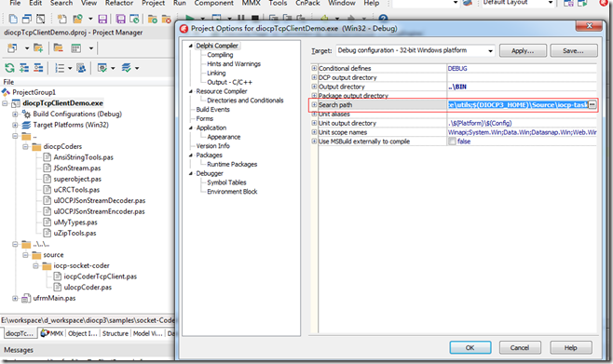Click the green Sync refresh icon
This screenshot has height=364, width=613.
click(x=9, y=68)
